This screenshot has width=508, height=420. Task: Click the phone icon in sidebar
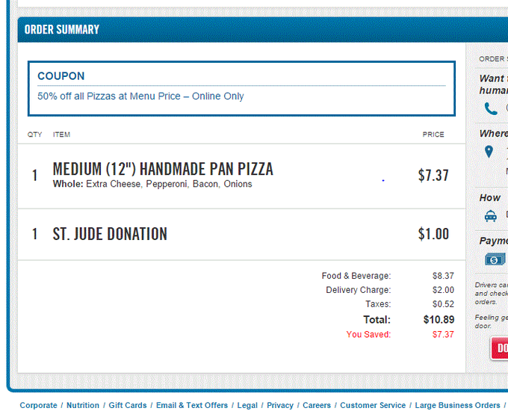click(491, 109)
